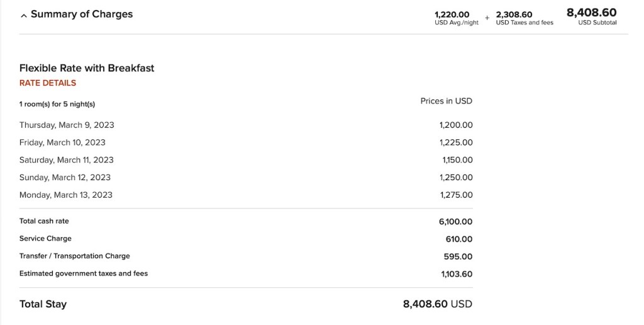
Task: Select the Thursday, March 9, 2023 row
Action: pos(67,125)
